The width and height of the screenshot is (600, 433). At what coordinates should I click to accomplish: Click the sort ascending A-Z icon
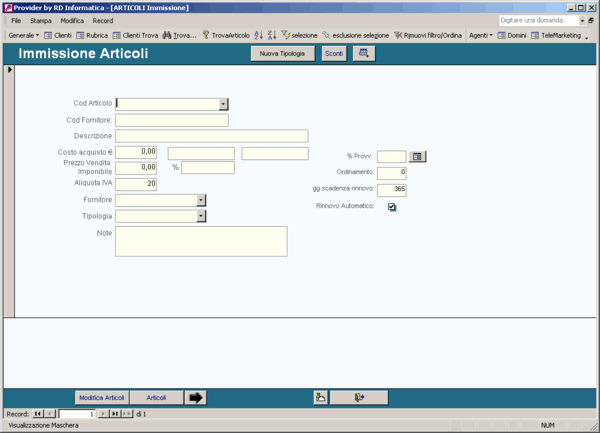tap(259, 35)
